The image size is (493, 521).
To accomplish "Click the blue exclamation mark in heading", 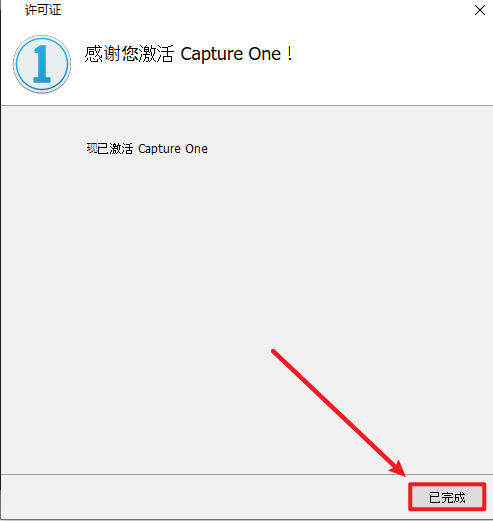I will click(x=290, y=54).
